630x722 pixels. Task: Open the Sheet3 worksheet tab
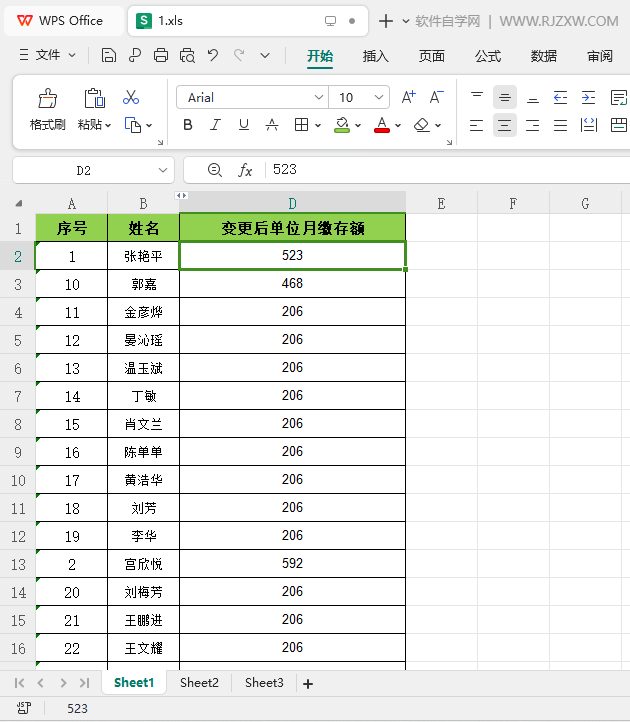pyautogui.click(x=264, y=682)
